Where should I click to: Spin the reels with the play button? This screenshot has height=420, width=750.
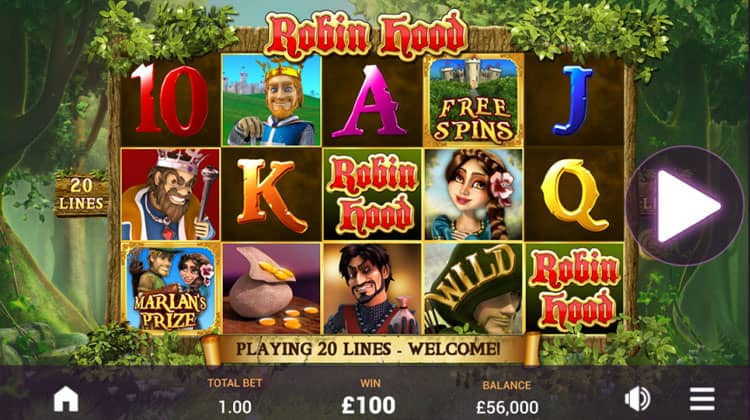(685, 206)
